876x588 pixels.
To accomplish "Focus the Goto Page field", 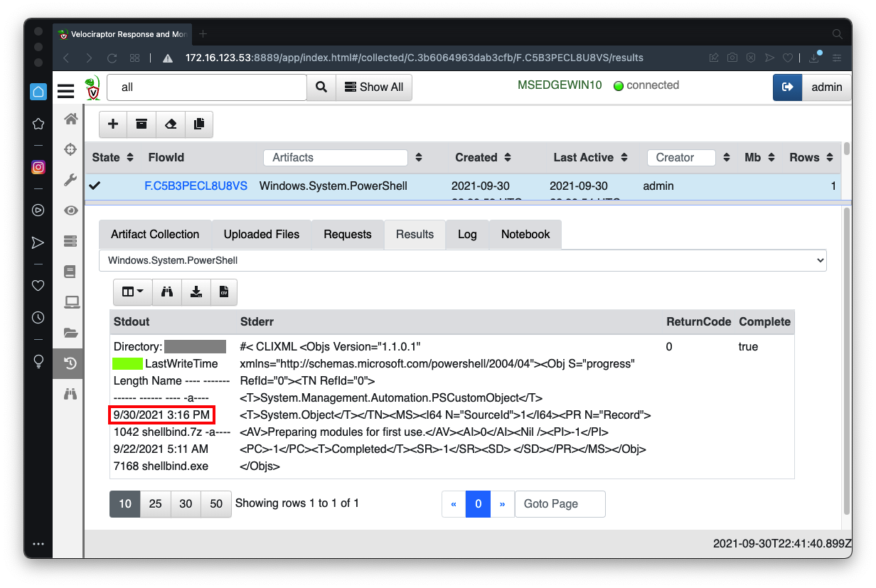I will coord(560,503).
